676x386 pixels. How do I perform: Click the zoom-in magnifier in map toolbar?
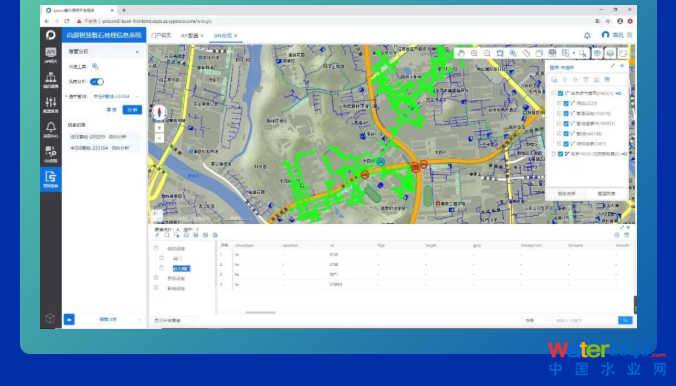pos(474,53)
